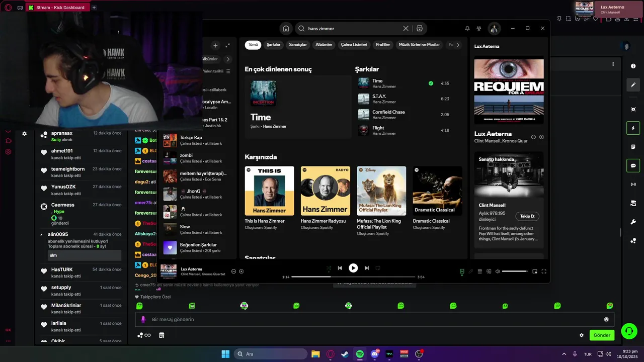The image size is (644, 362).
Task: Select the Profiller filter chip
Action: [x=383, y=45]
